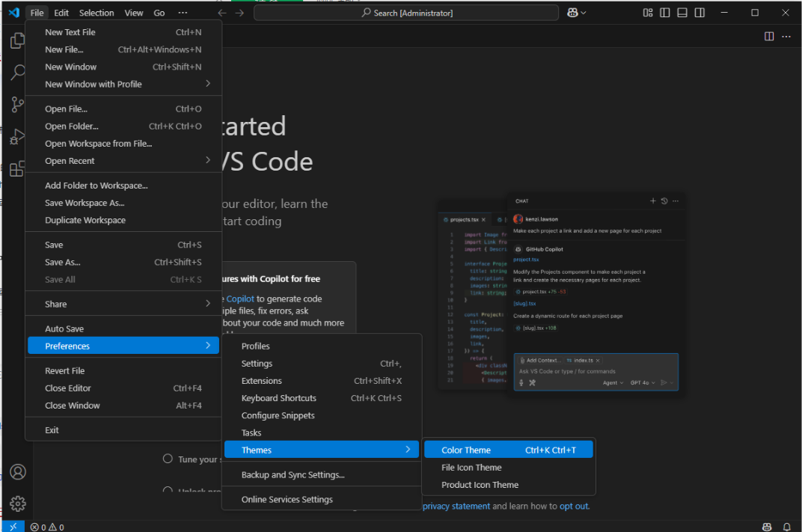Choose File Icon Theme
The image size is (802, 532).
pyautogui.click(x=509, y=468)
